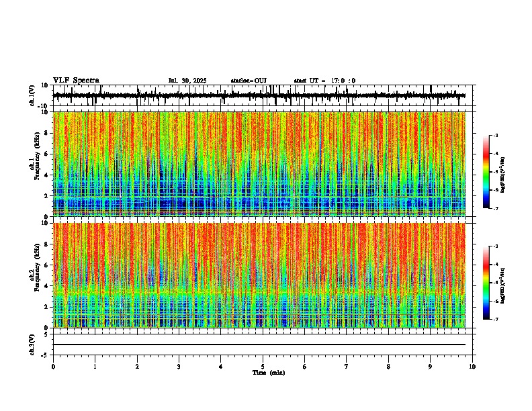Click time axis tick label "1"
Image resolution: width=532 pixels, height=411 pixels.
(x=95, y=367)
